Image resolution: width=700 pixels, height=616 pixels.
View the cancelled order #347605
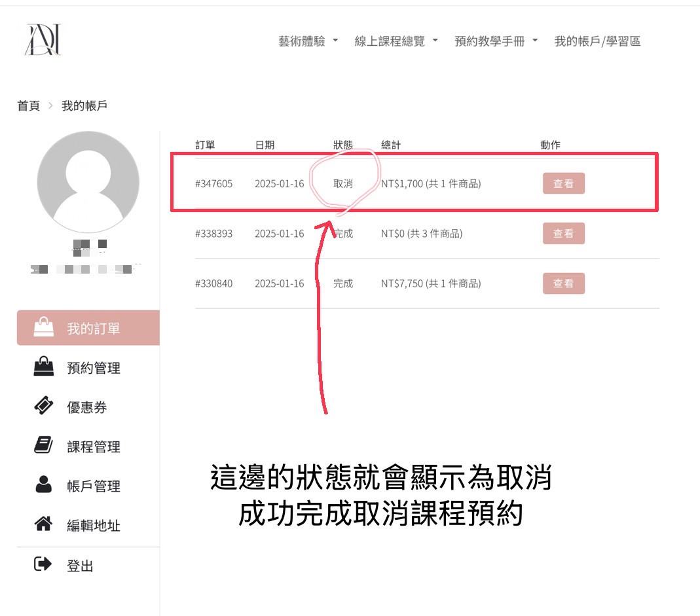[x=563, y=184]
